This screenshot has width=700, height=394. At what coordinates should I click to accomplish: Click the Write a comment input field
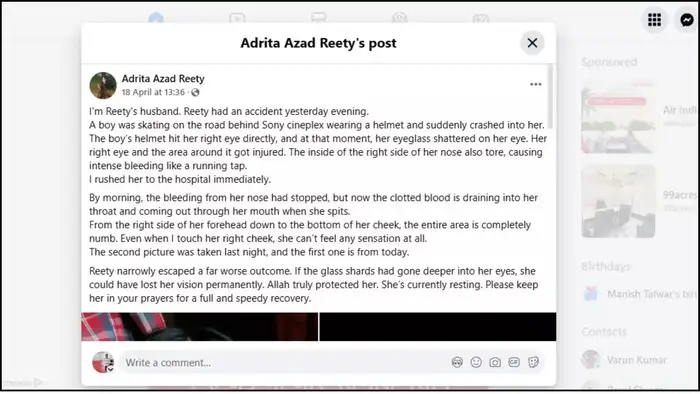click(x=286, y=362)
